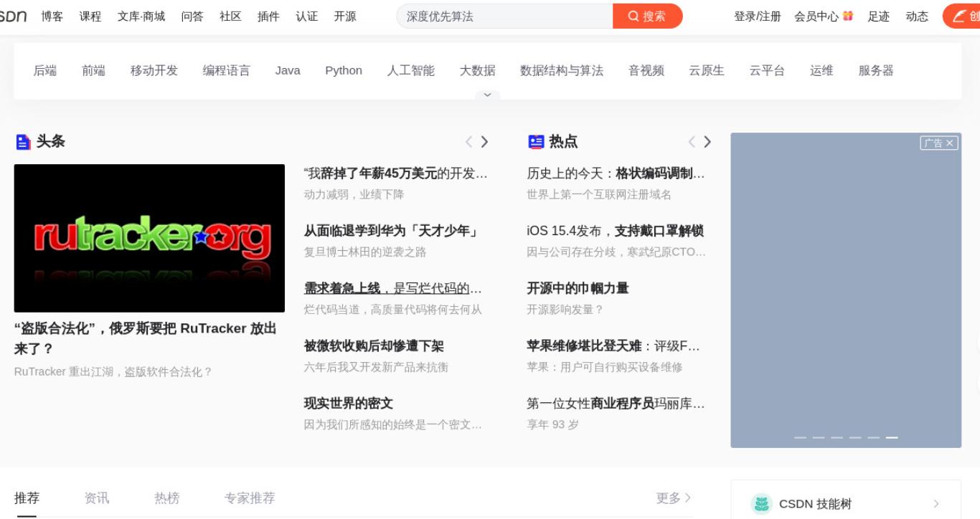The image size is (980, 519).
Task: Click the search box with 深度优先算法
Action: click(505, 16)
